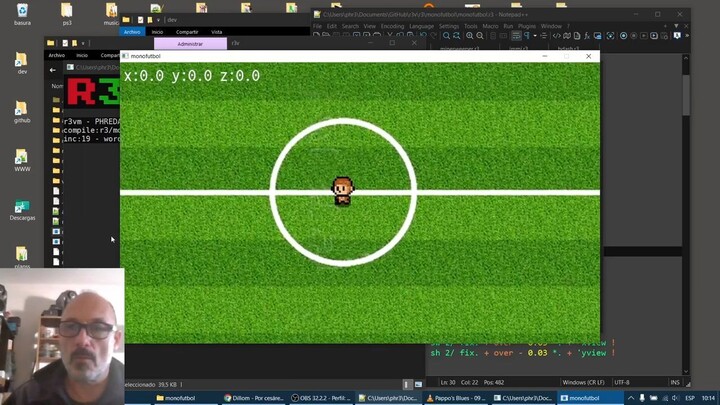Image resolution: width=720 pixels, height=405 pixels.
Task: Open the Notepad++ tab list dropdown arrow
Action: [x=676, y=26]
